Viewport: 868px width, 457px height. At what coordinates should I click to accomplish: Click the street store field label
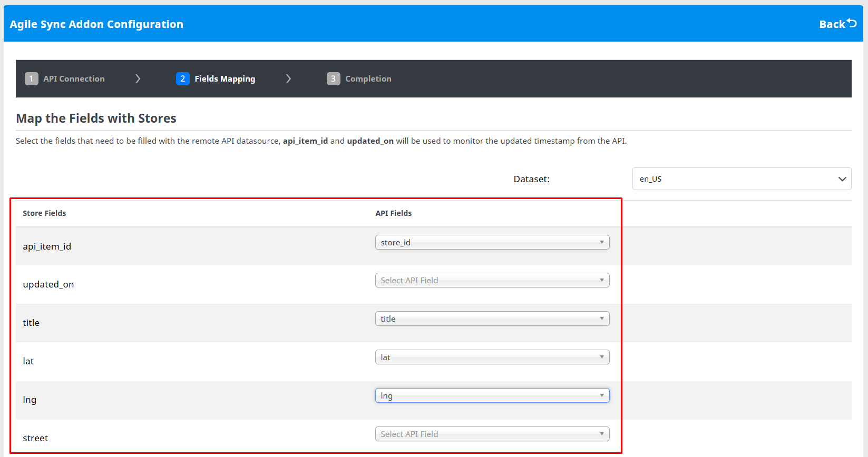point(35,438)
